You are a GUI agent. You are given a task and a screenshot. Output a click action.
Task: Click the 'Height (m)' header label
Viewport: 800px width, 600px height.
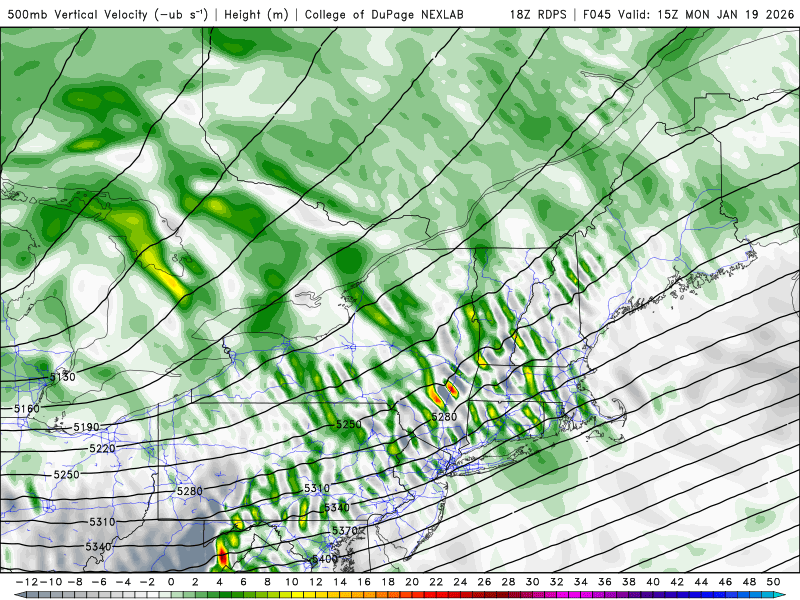tap(256, 14)
